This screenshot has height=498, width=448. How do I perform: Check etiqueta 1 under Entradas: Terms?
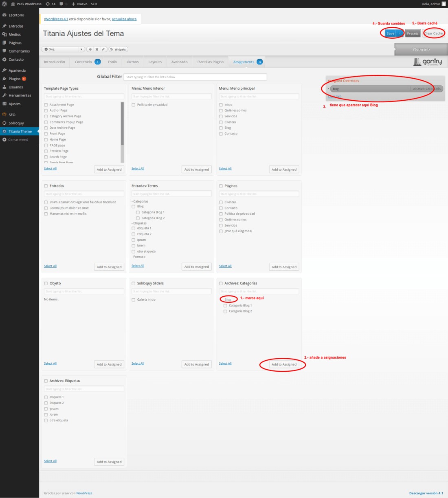(134, 228)
